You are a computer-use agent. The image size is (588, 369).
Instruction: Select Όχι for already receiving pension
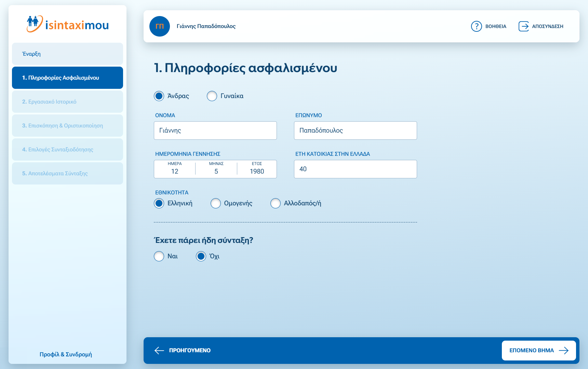(x=201, y=256)
